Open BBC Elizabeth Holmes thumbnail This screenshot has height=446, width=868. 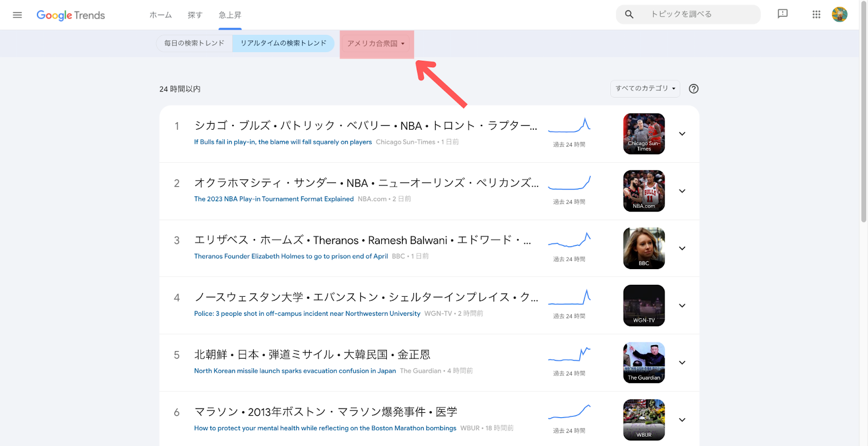pyautogui.click(x=644, y=249)
